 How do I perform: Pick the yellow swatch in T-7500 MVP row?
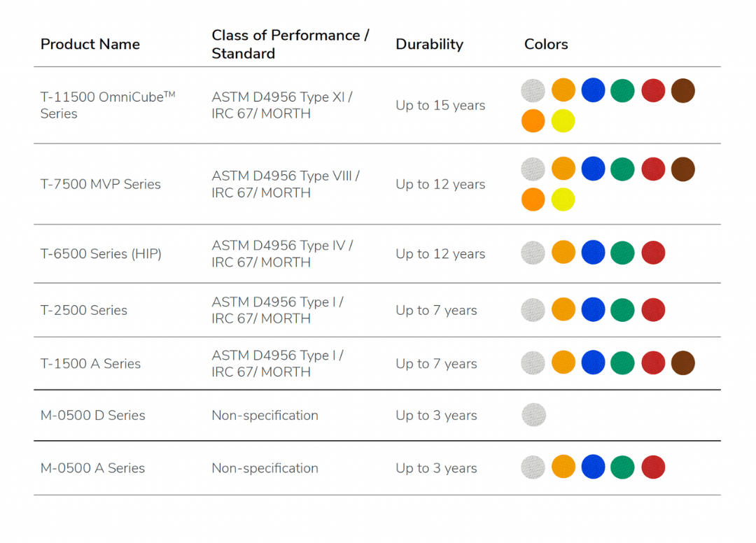click(x=563, y=199)
